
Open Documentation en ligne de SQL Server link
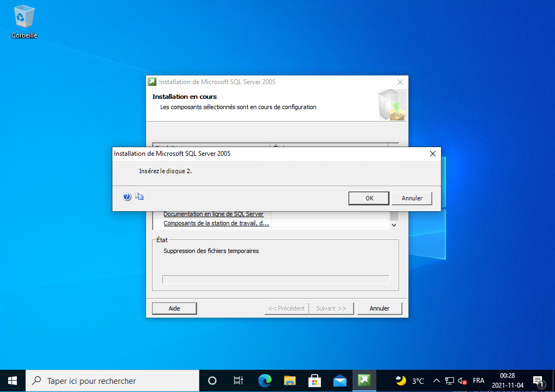pyautogui.click(x=213, y=214)
